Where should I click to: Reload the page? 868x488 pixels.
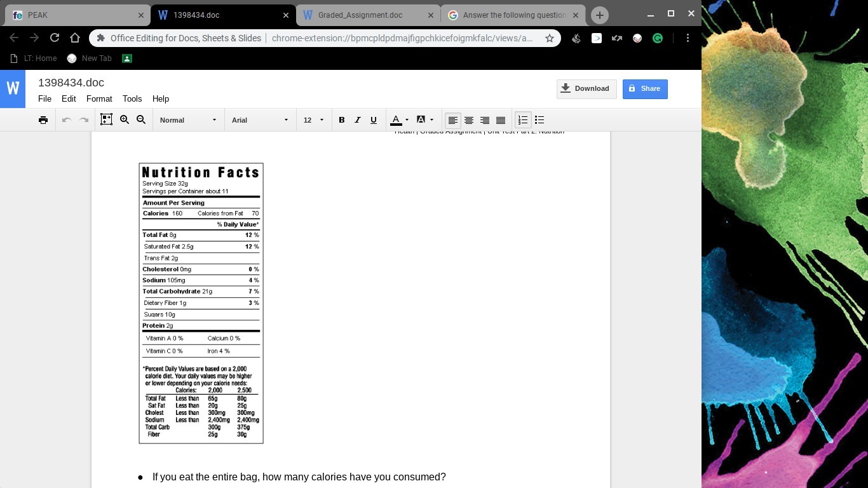tap(55, 38)
